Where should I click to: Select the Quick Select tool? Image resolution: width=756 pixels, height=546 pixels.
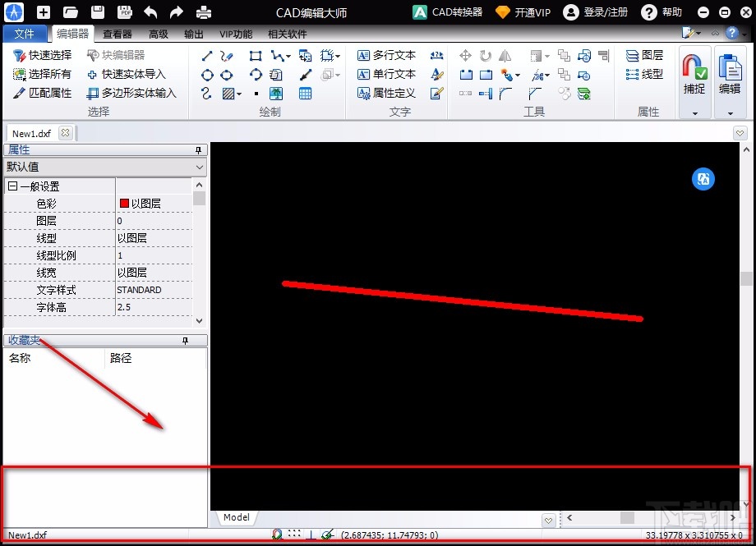[x=43, y=55]
